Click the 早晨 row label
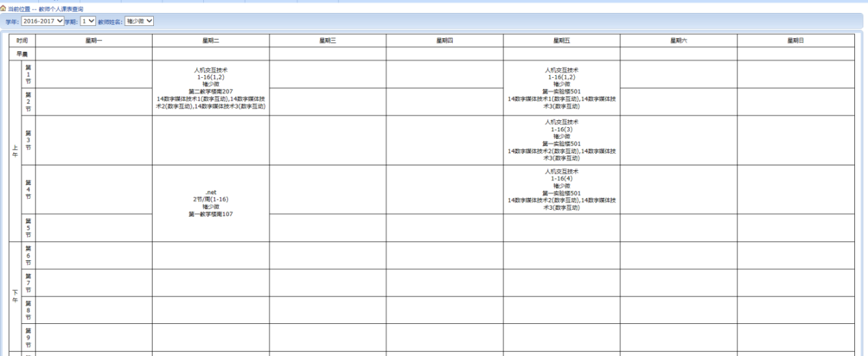Image resolution: width=868 pixels, height=356 pixels. (x=22, y=54)
